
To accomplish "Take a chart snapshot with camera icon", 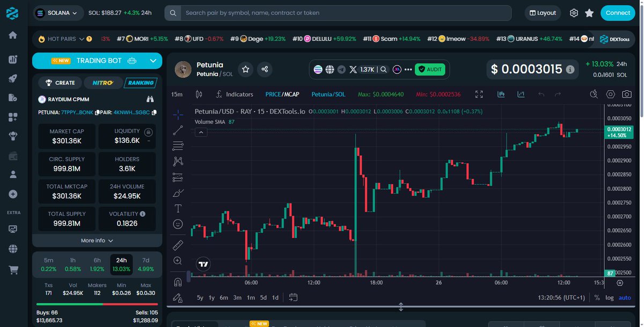I will pos(626,94).
